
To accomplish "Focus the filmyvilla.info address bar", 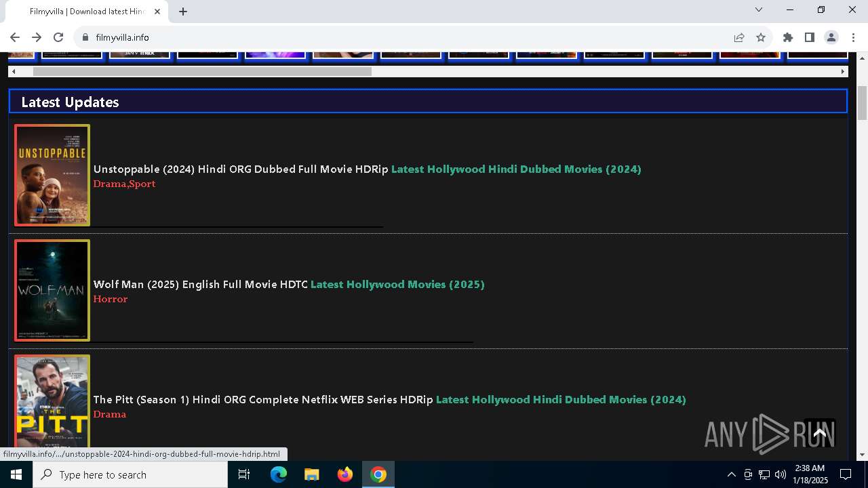I will 407,37.
